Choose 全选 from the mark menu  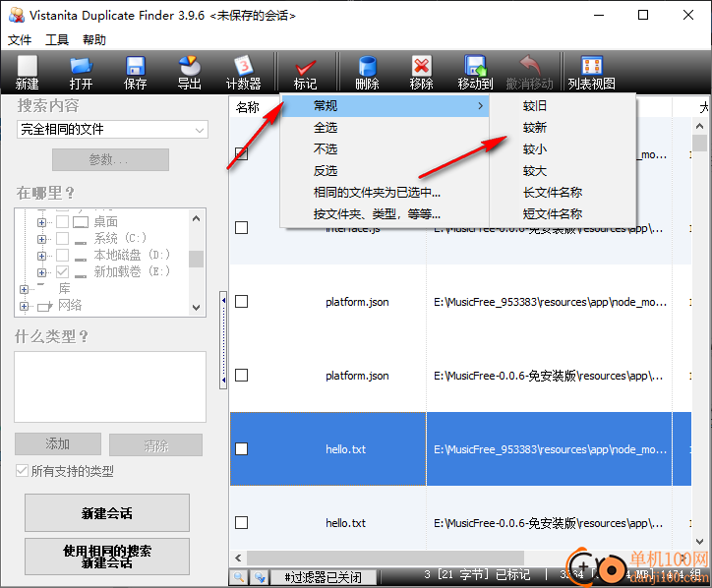[386, 128]
